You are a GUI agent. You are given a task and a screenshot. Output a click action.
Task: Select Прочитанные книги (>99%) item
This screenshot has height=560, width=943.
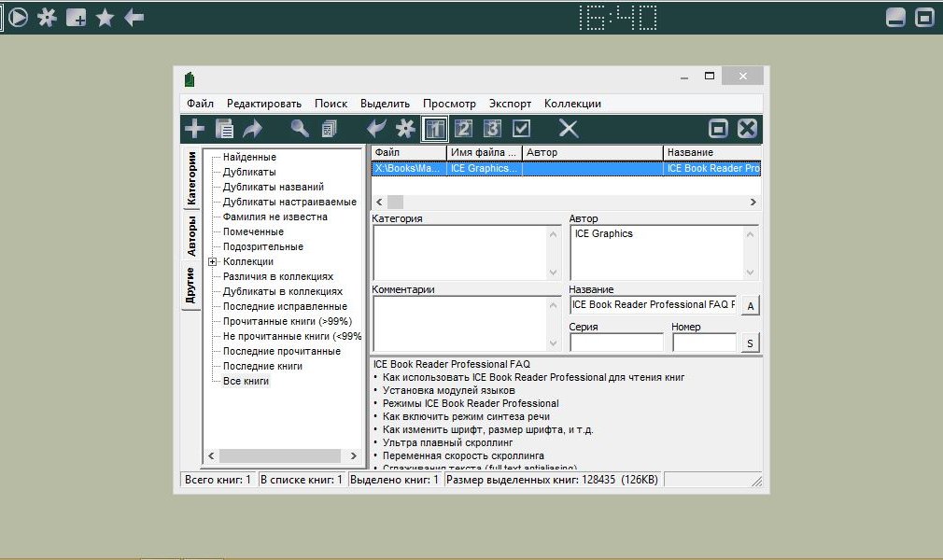[288, 321]
